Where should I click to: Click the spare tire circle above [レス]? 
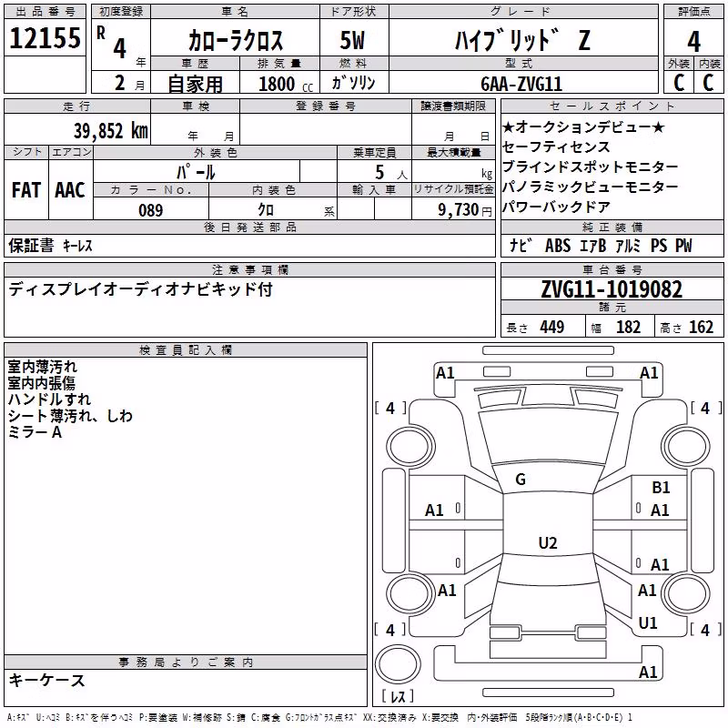point(398,663)
